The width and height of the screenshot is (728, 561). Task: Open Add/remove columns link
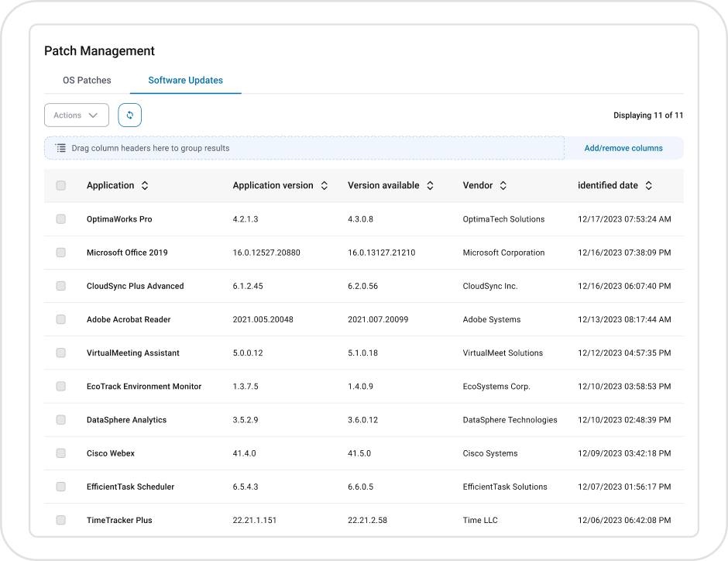pos(623,148)
